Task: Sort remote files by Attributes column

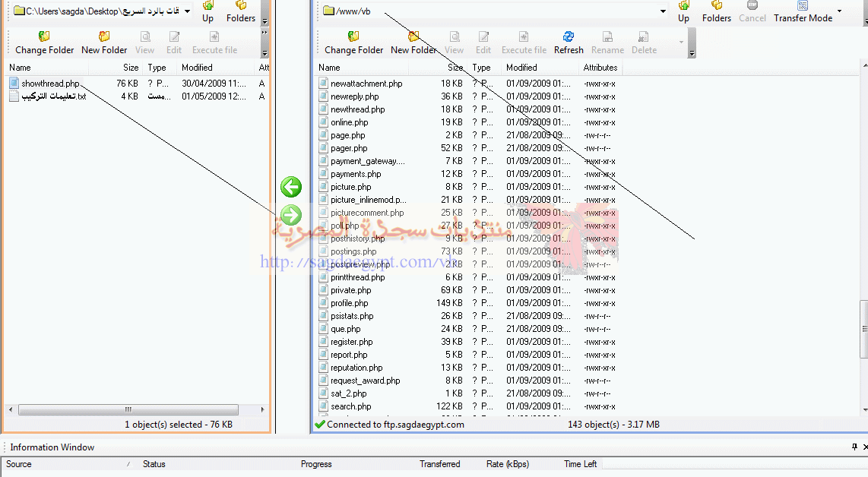Action: pyautogui.click(x=600, y=68)
